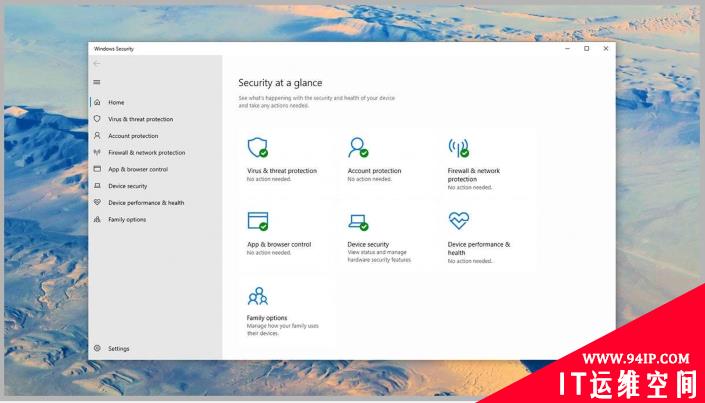The image size is (705, 403).
Task: Click the person icon beside Account protection in sidebar
Action: click(97, 136)
